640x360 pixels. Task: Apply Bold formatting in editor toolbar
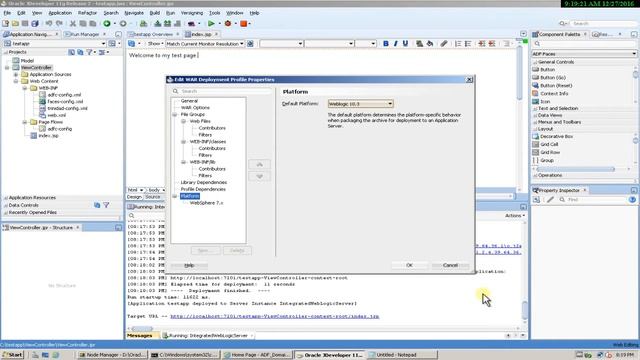point(386,44)
